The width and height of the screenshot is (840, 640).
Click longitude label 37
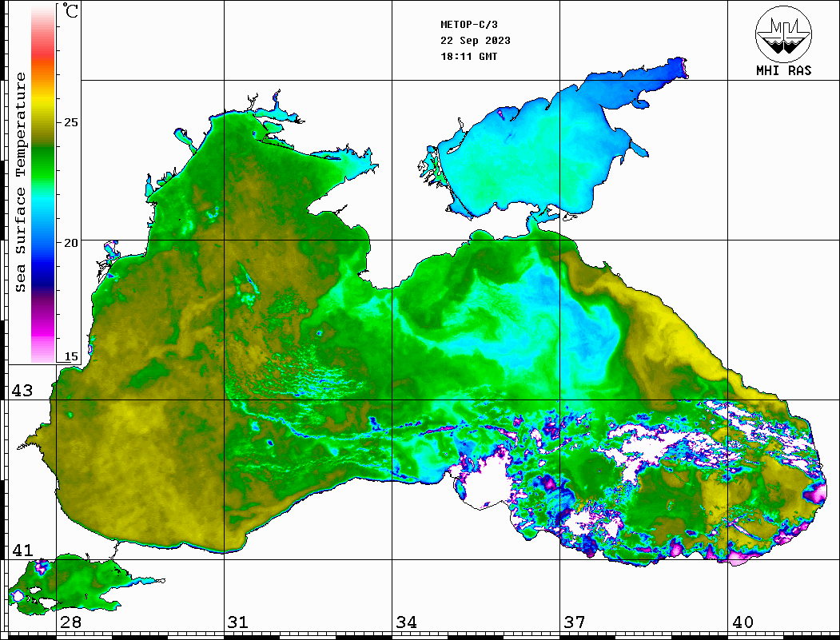click(575, 622)
